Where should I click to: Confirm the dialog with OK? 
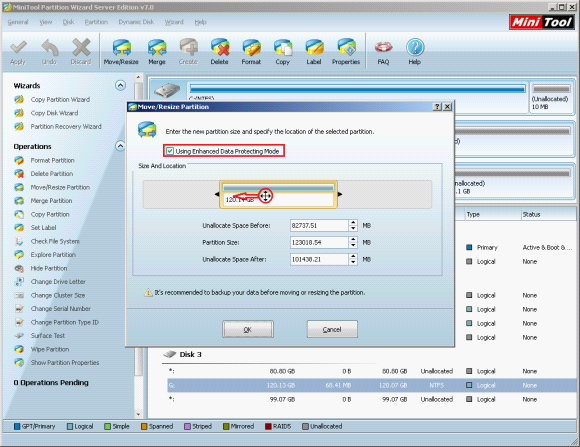248,329
